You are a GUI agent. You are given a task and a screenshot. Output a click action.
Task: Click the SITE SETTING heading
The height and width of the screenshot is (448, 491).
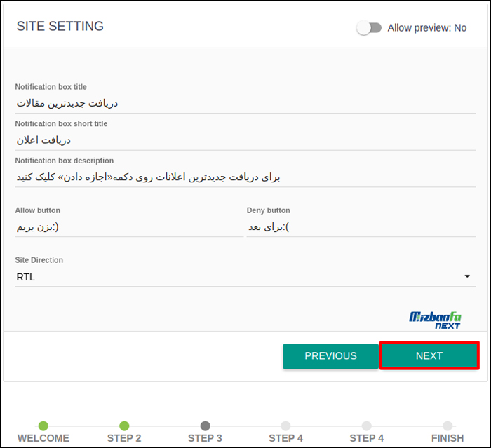coord(60,27)
